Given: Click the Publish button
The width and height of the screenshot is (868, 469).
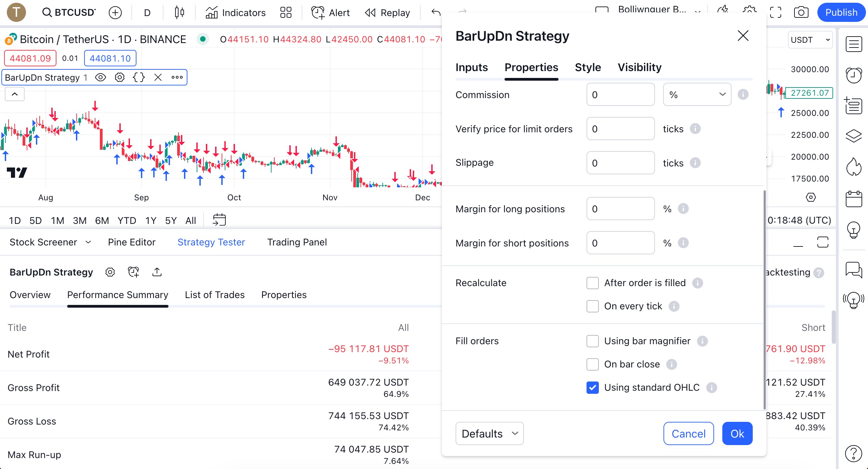Looking at the screenshot, I should click(841, 13).
